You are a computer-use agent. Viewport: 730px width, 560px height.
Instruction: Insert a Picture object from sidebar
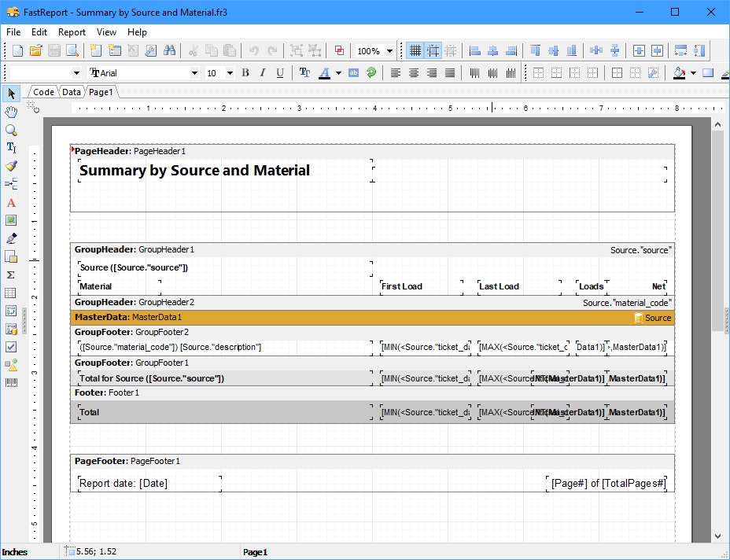click(11, 220)
